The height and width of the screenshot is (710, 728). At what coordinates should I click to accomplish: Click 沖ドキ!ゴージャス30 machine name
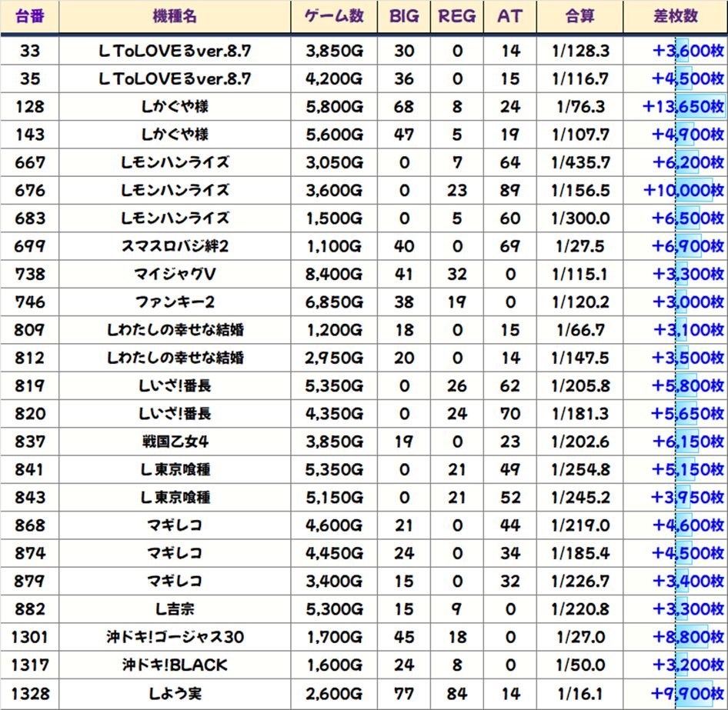click(175, 637)
